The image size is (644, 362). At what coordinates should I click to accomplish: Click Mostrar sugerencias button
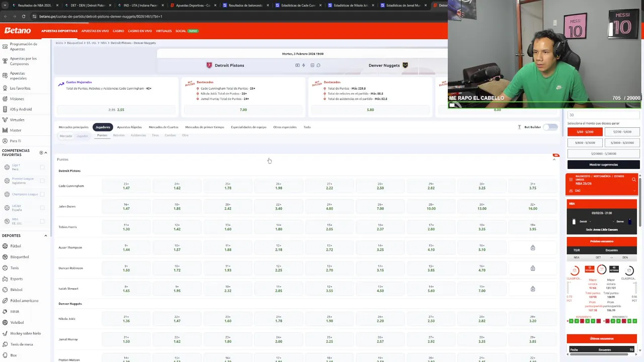pos(603,164)
